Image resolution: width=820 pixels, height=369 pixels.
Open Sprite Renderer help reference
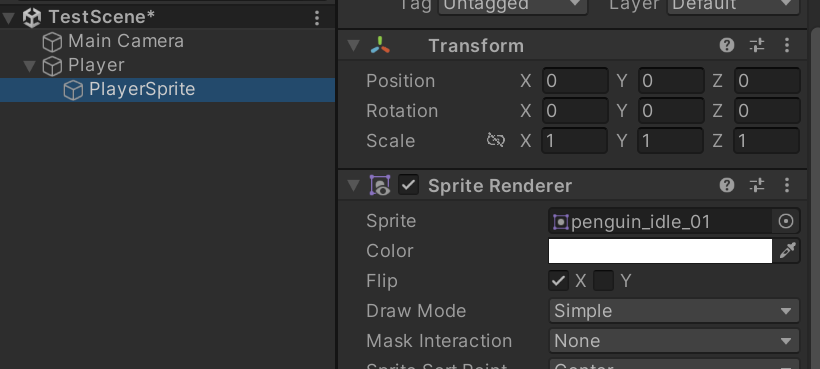click(727, 185)
